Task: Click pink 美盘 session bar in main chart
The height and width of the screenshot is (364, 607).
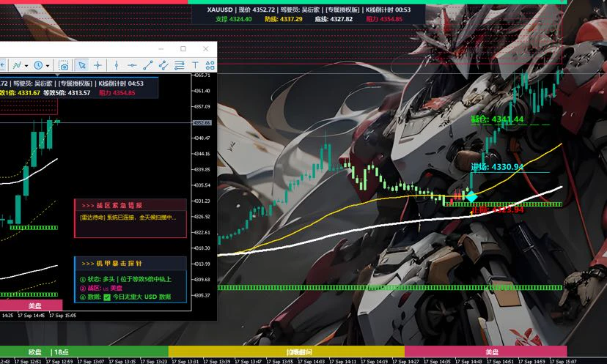Action: coord(486,352)
